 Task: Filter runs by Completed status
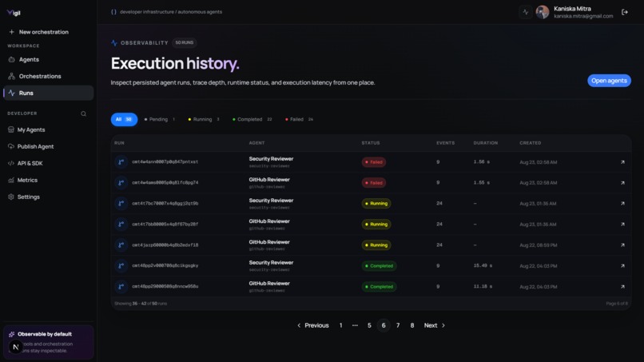pos(252,119)
